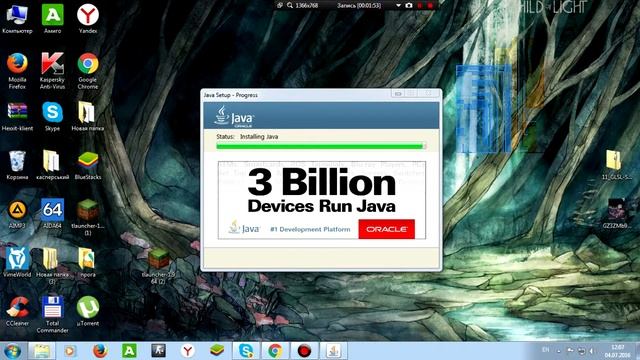Open the Hexxit-klient archive icon

[x=17, y=117]
